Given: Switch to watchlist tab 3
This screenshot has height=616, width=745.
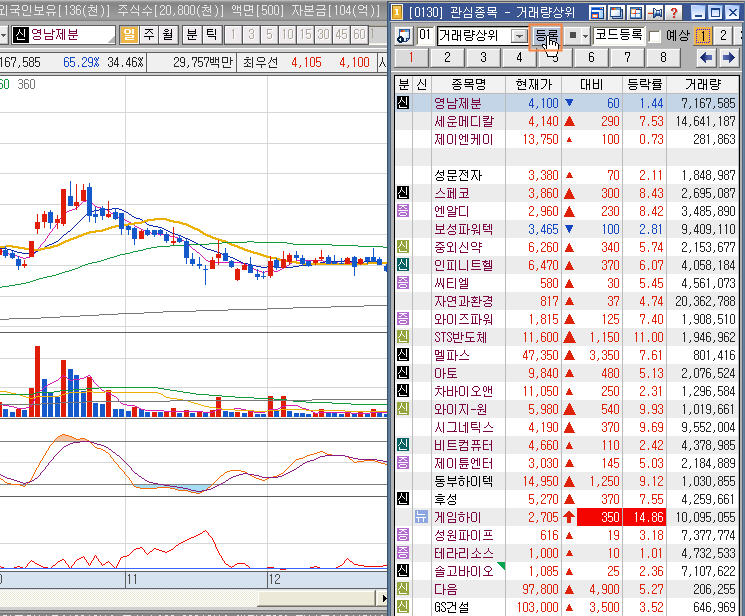Looking at the screenshot, I should 483,58.
